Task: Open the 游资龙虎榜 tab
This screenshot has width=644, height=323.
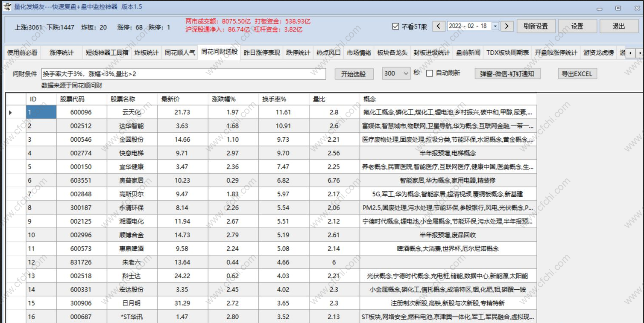Action: tap(598, 53)
